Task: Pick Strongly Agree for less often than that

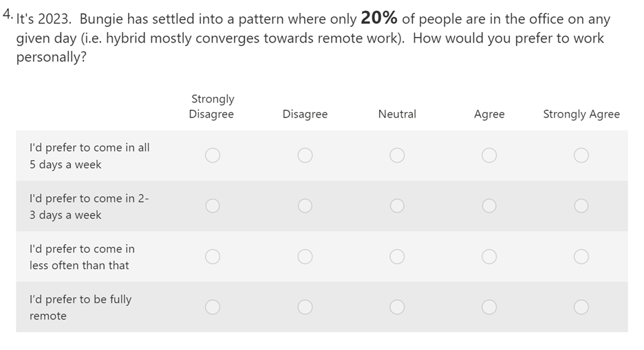Action: click(x=581, y=256)
